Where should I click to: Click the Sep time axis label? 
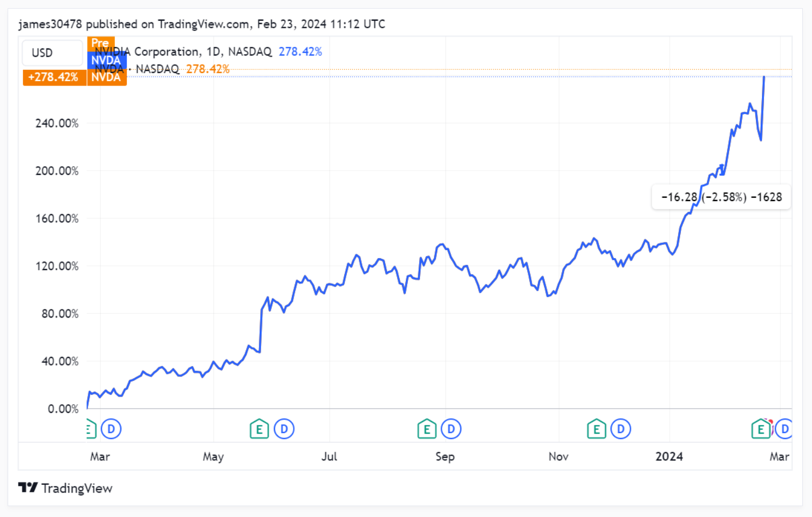click(445, 457)
